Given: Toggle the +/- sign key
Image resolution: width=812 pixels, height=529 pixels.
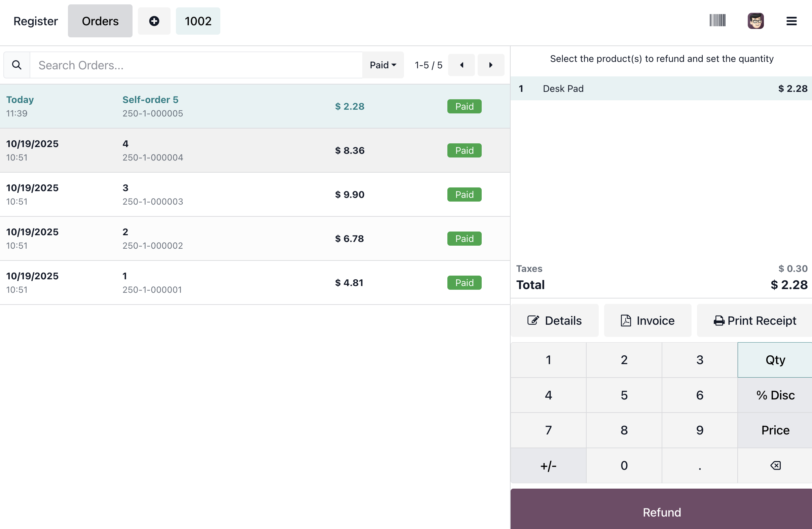Looking at the screenshot, I should coord(548,465).
